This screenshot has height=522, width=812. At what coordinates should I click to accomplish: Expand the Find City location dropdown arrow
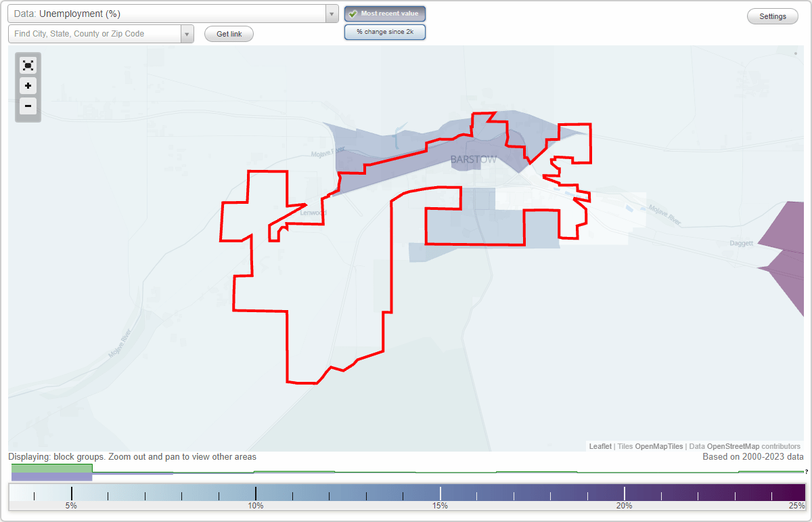[x=187, y=34]
